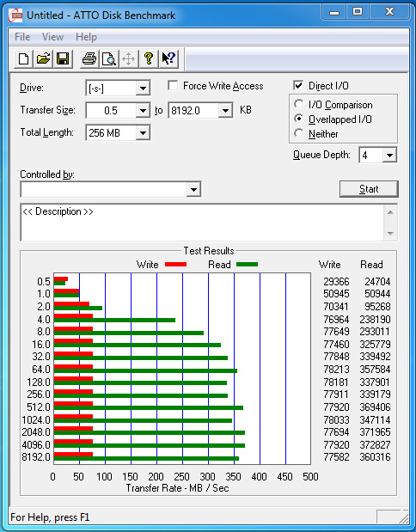Open the Help menu
The width and height of the screenshot is (416, 532).
point(86,37)
